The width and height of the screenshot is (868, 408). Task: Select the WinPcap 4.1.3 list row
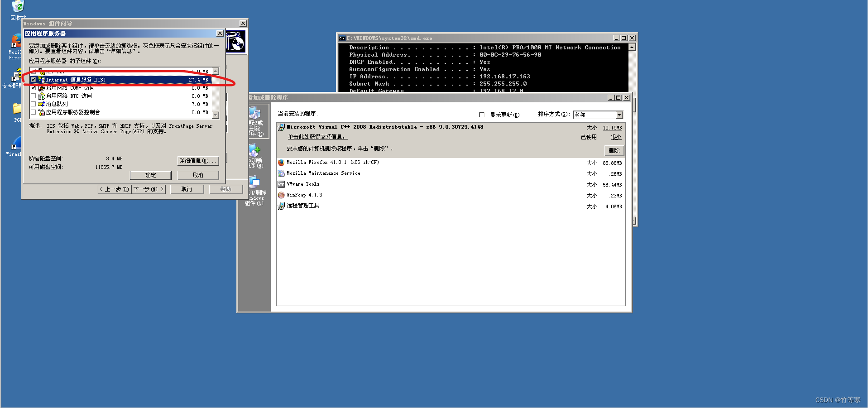coord(451,195)
